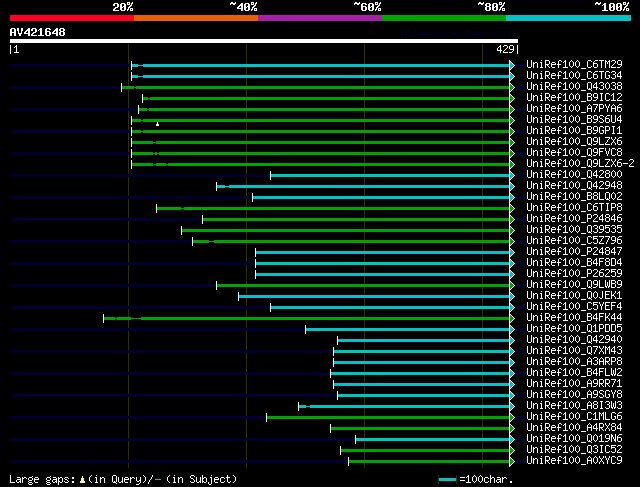Click the cyan alignment bar for UniRef100_Q1PDD5
This screenshot has width=640, height=487.
pos(407,329)
